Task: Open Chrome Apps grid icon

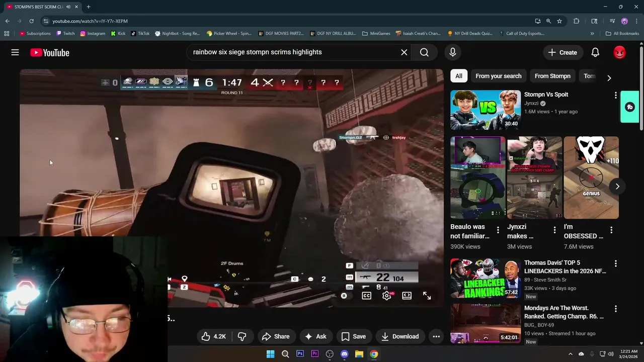Action: [x=7, y=33]
